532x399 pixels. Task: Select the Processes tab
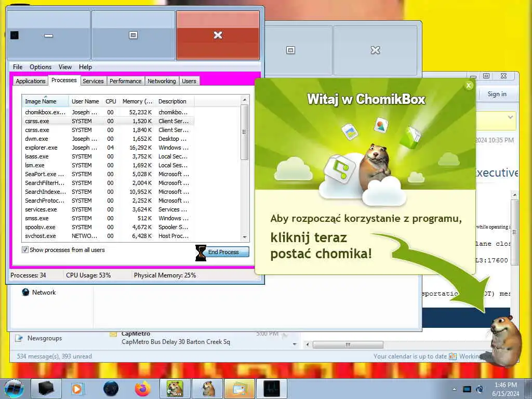[x=64, y=80]
